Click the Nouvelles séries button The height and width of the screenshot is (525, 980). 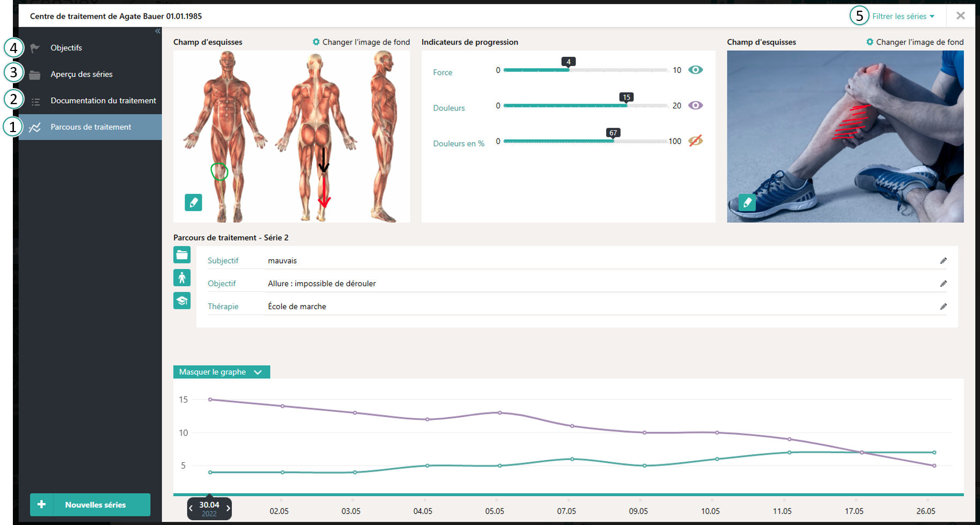[x=90, y=505]
